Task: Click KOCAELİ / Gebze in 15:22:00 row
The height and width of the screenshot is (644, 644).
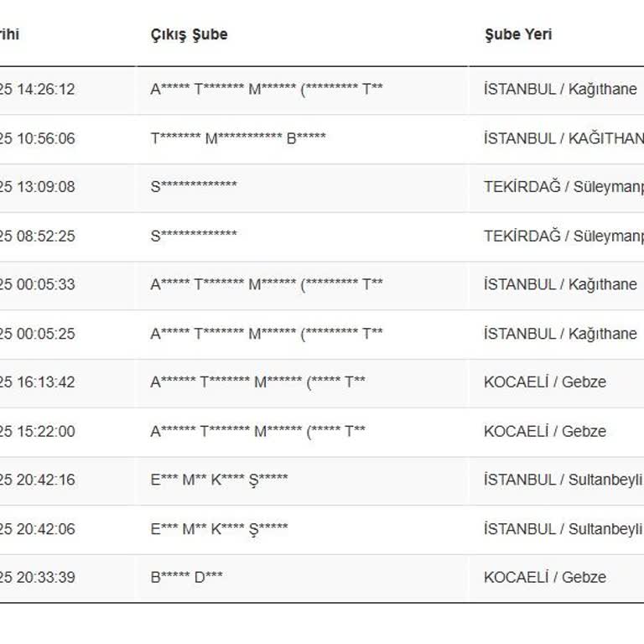Action: (x=544, y=432)
